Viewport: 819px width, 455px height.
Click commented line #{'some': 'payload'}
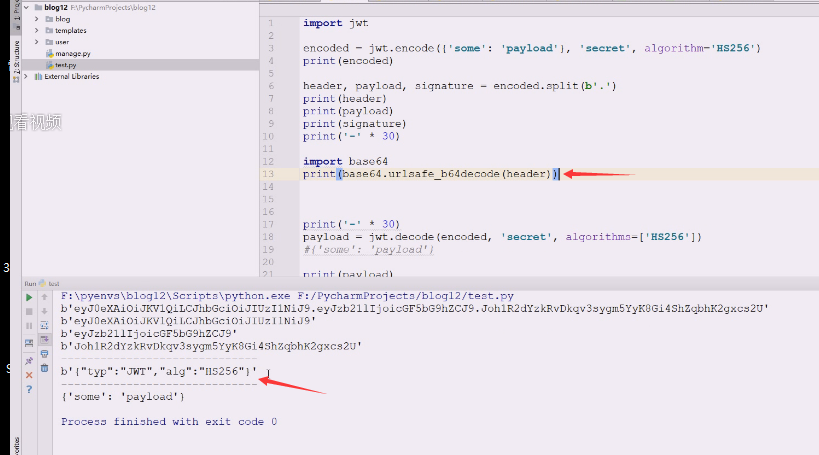point(368,249)
